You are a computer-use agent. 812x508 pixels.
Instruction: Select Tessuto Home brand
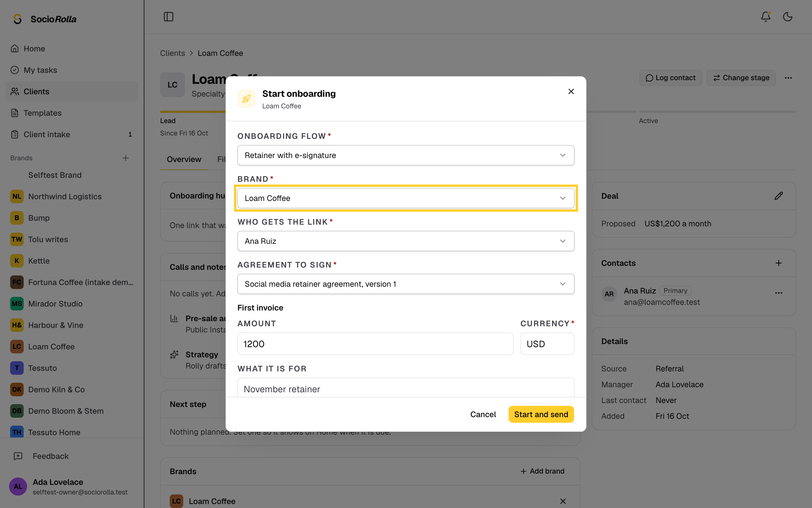[x=72, y=432]
